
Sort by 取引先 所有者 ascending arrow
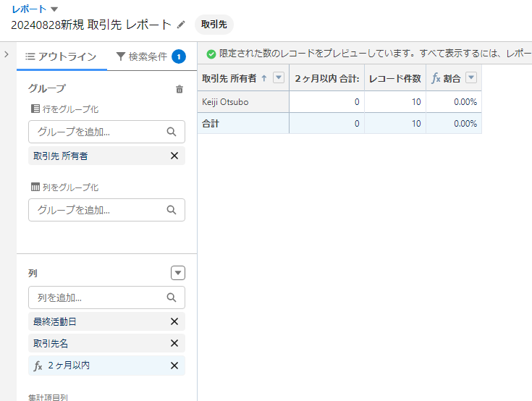(x=264, y=78)
